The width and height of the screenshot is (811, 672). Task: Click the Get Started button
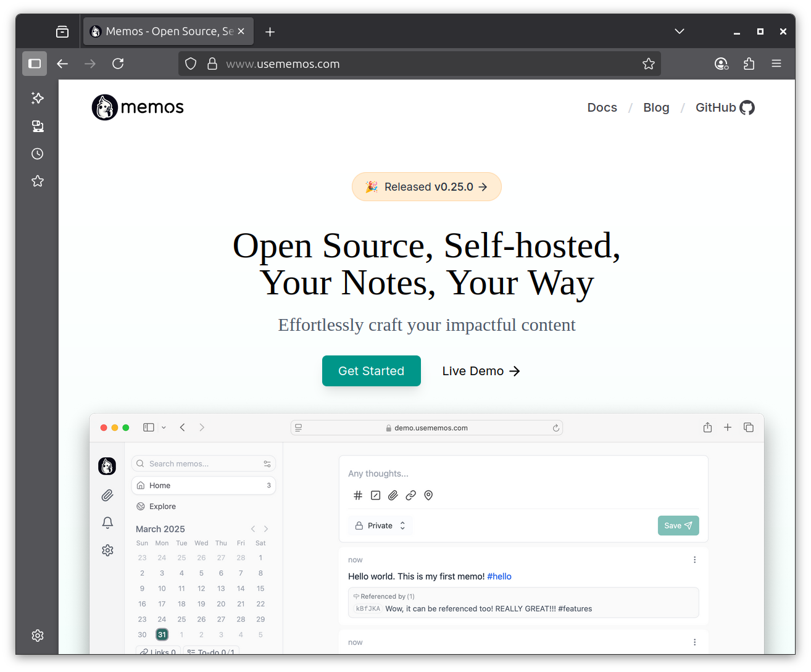(372, 371)
